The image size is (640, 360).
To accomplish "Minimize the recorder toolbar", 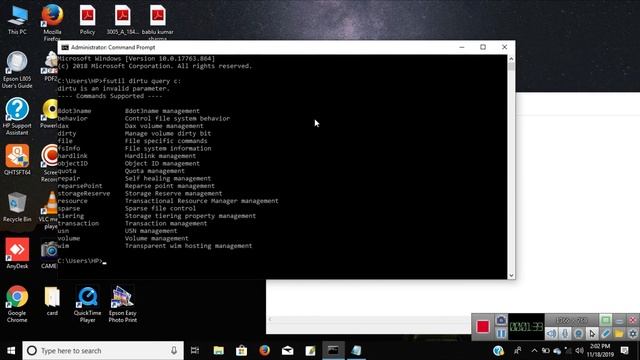I will tap(619, 320).
